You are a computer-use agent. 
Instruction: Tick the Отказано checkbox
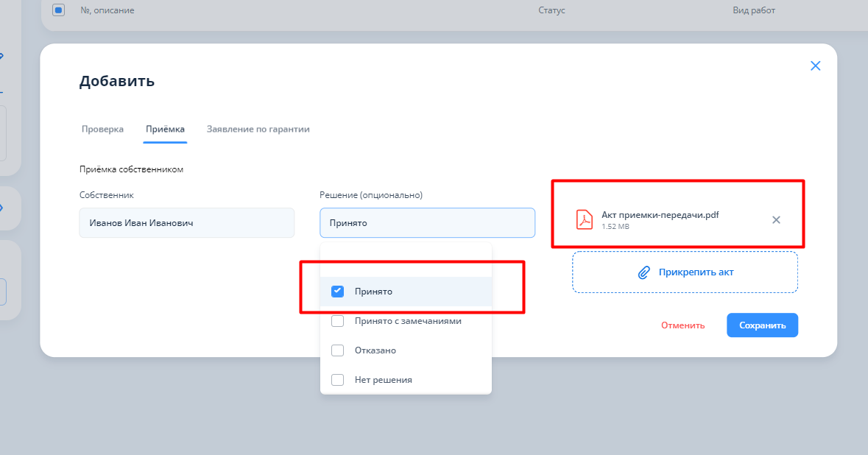(338, 350)
